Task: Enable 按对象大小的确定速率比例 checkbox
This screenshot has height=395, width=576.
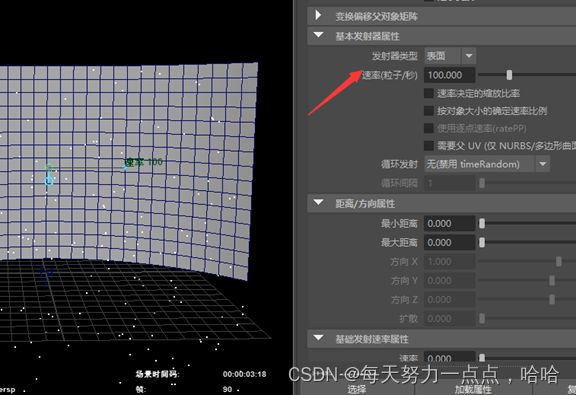Action: [429, 111]
